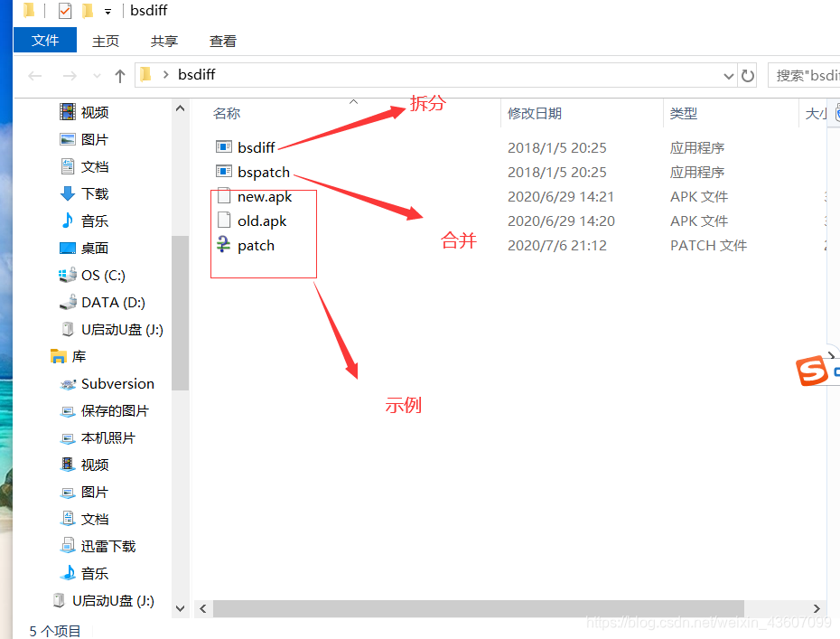Click the sidebar scroll down arrow
The height and width of the screenshot is (639, 840).
pyautogui.click(x=181, y=608)
